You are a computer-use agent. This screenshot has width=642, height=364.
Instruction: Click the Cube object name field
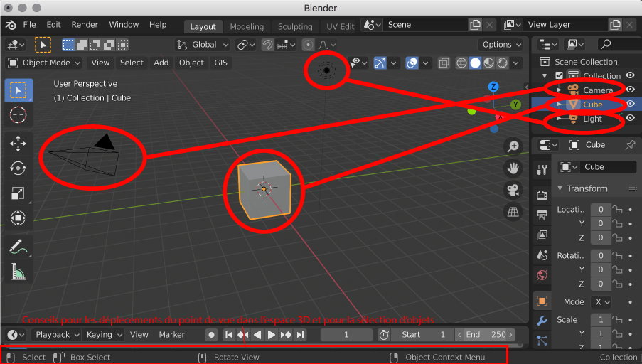608,167
